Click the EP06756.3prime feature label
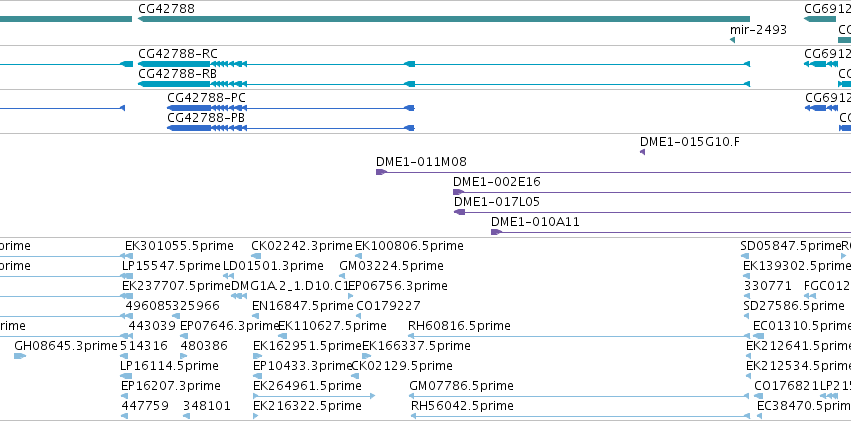The height and width of the screenshot is (421, 851). point(398,286)
